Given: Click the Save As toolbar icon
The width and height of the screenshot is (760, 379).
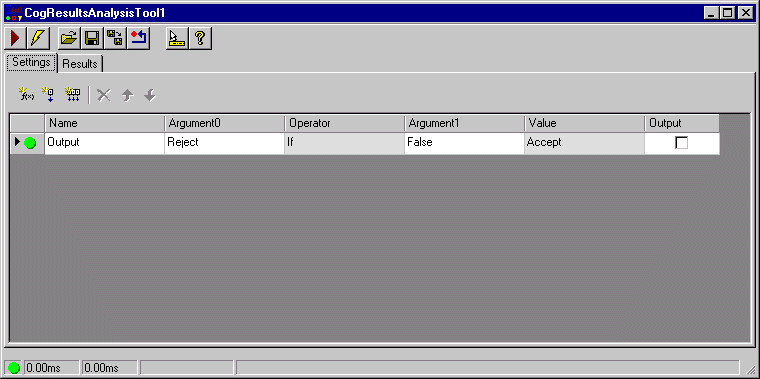Looking at the screenshot, I should pyautogui.click(x=115, y=38).
